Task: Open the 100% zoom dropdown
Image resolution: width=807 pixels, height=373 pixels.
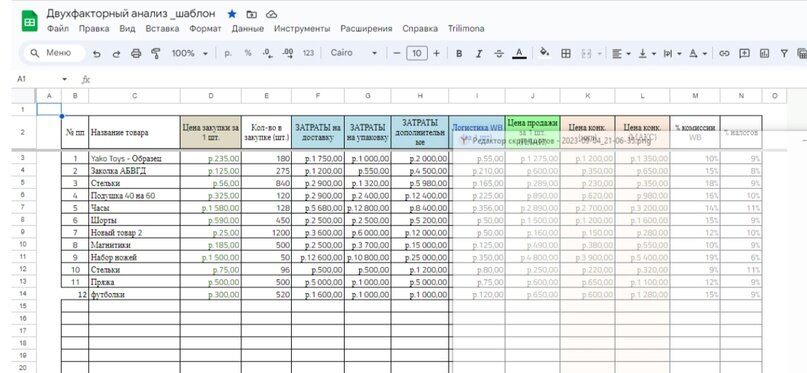Action: 189,54
